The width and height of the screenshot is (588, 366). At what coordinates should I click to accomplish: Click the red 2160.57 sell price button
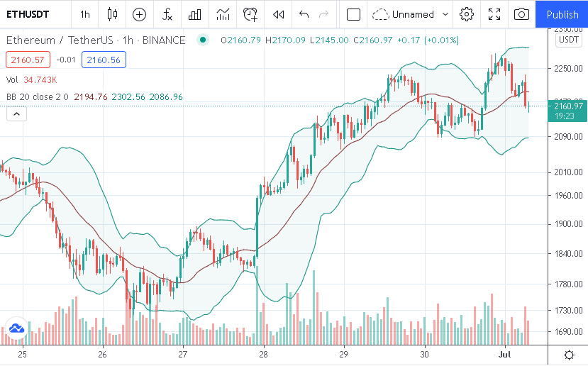click(x=28, y=60)
